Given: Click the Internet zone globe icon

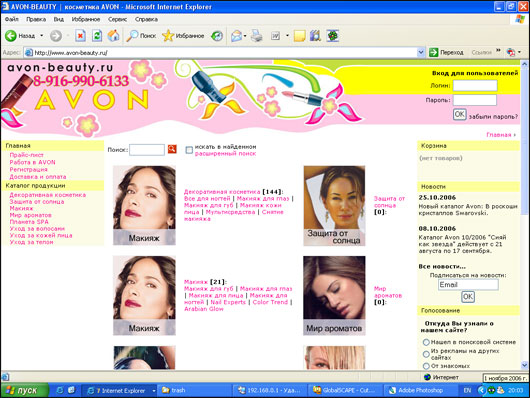Looking at the screenshot, I should coord(427,377).
